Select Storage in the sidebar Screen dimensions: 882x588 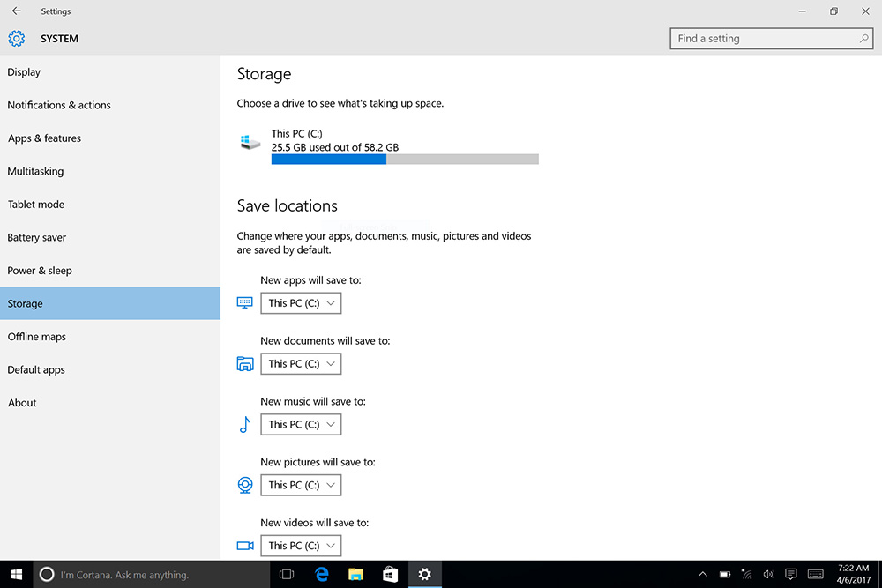pos(110,303)
